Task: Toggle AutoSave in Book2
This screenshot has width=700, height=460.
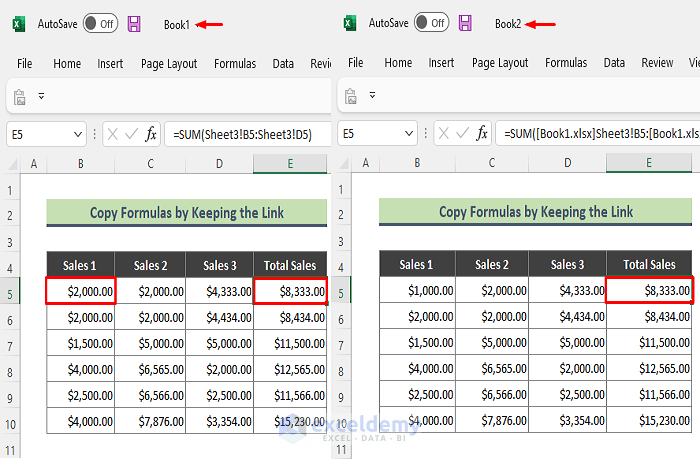Action: pyautogui.click(x=431, y=23)
